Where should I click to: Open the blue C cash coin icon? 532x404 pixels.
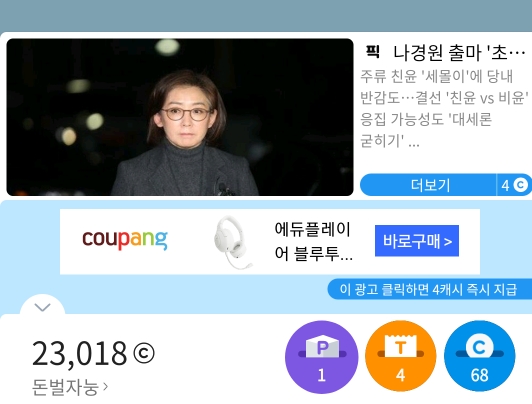coord(479,357)
